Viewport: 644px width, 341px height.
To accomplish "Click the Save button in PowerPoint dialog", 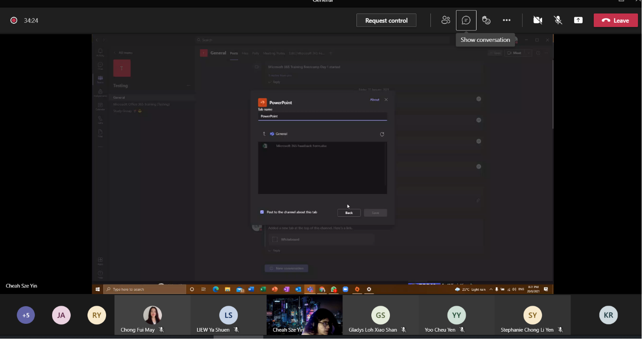I will (376, 213).
